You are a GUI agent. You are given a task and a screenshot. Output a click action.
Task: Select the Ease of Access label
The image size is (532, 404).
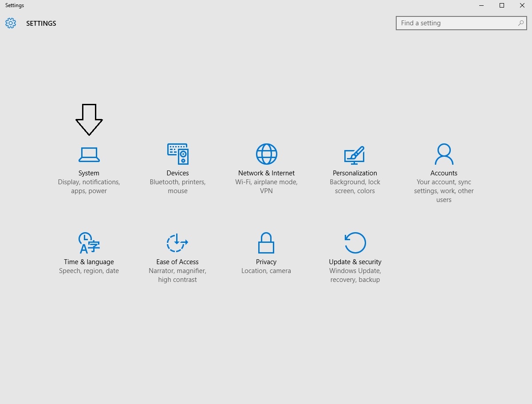click(177, 262)
